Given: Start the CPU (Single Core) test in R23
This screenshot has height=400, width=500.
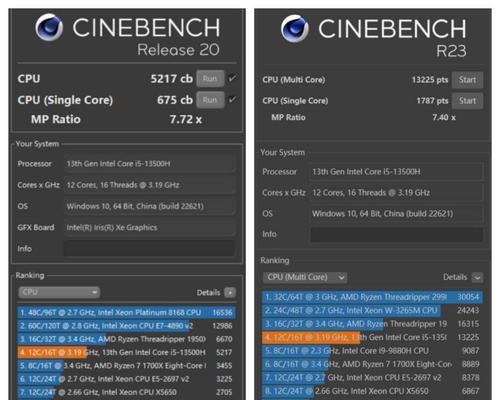Looking at the screenshot, I should (x=467, y=101).
